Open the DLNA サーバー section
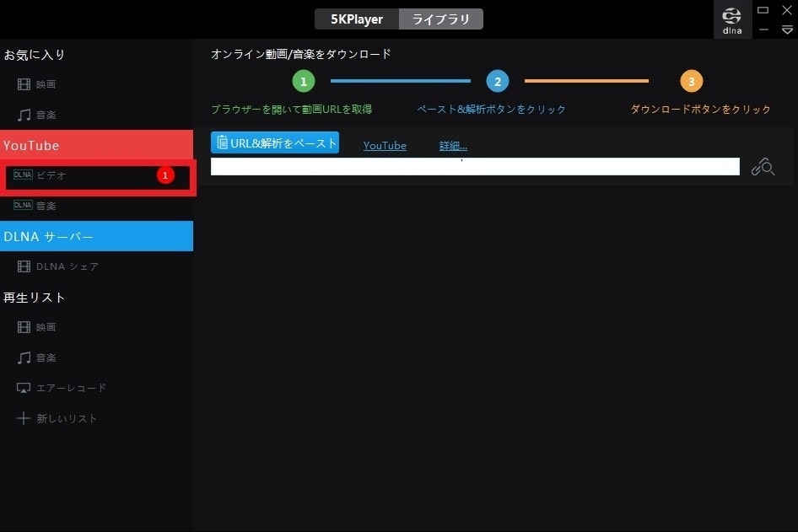Screen dimensions: 798x532 pos(97,236)
